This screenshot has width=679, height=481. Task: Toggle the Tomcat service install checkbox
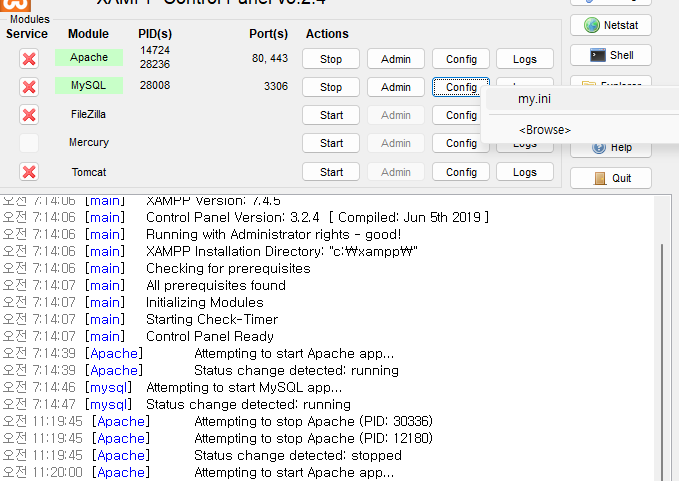click(x=29, y=172)
